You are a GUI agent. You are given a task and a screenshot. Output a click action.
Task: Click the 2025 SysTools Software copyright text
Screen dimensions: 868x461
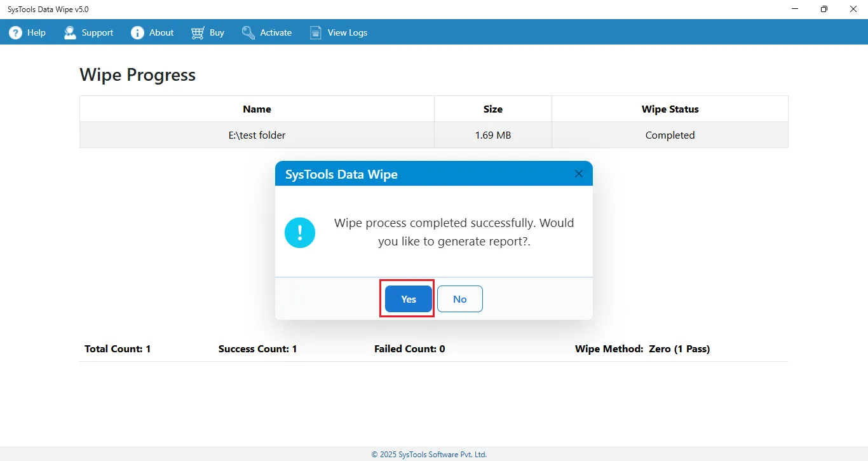(429, 455)
